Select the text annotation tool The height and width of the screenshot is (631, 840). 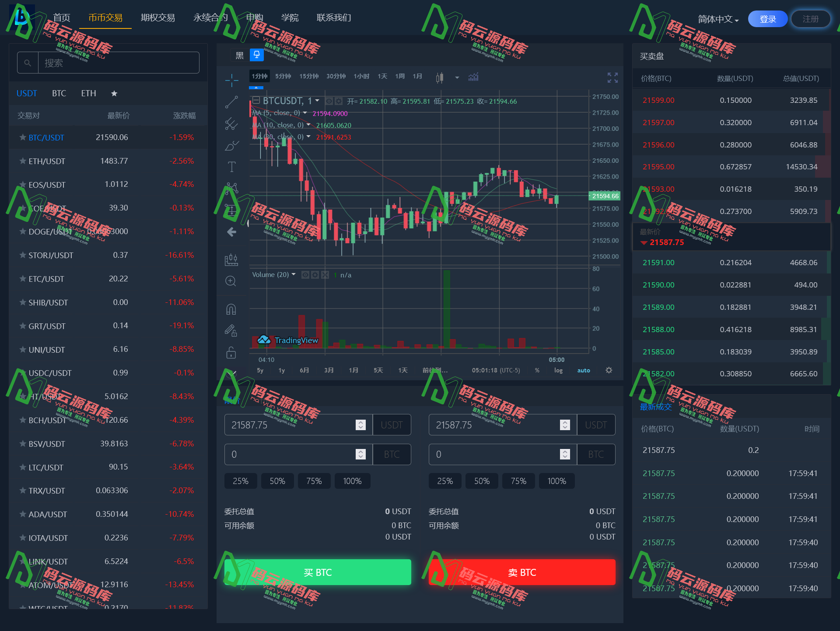tap(231, 167)
